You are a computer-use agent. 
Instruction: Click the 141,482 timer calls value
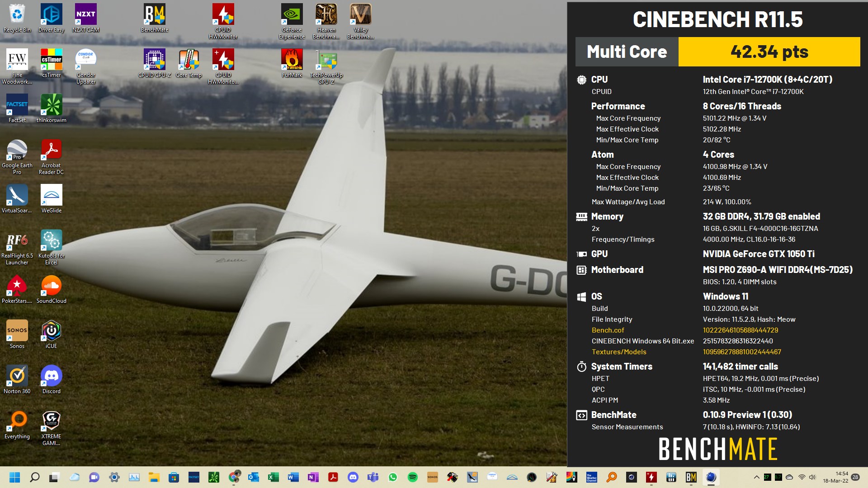tap(741, 366)
